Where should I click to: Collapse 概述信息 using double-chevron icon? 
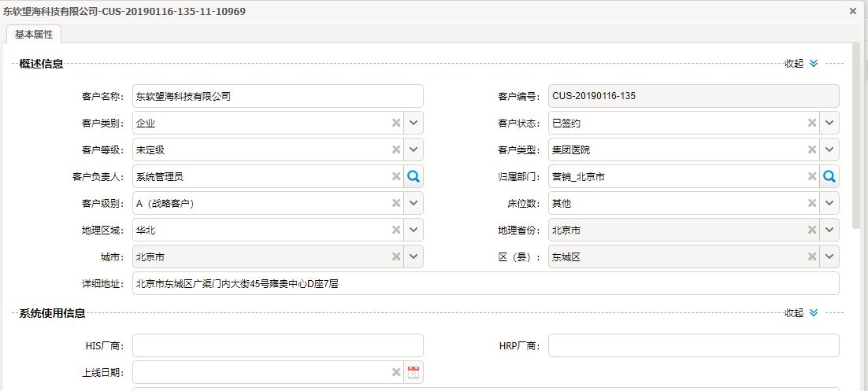[813, 64]
